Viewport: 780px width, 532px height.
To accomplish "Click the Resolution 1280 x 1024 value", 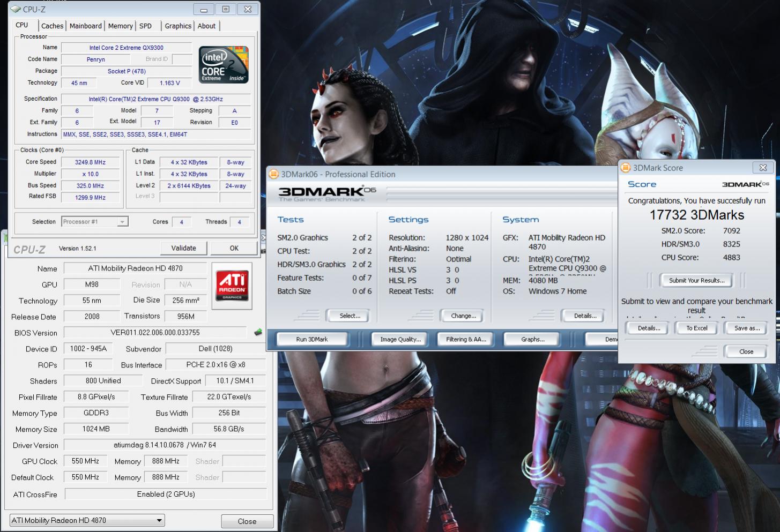I will click(467, 238).
